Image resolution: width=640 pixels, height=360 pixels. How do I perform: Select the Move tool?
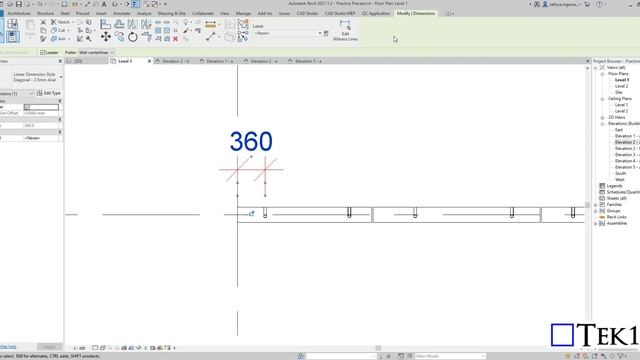106,37
